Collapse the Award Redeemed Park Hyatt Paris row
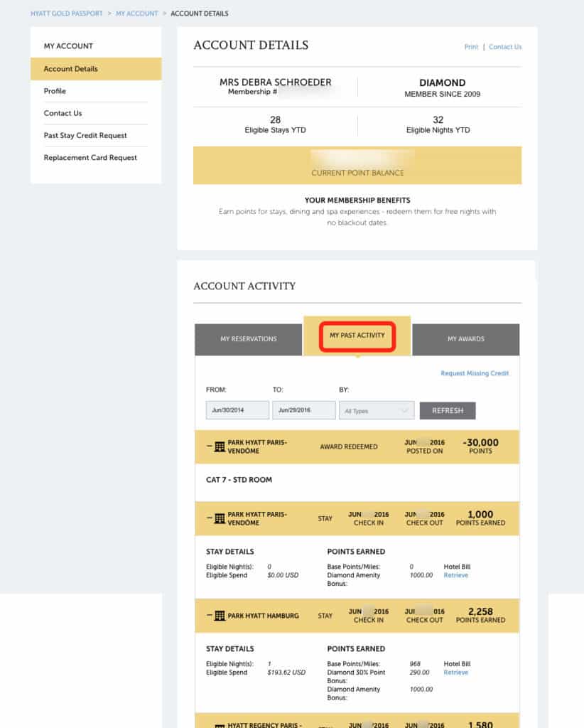 tap(209, 446)
